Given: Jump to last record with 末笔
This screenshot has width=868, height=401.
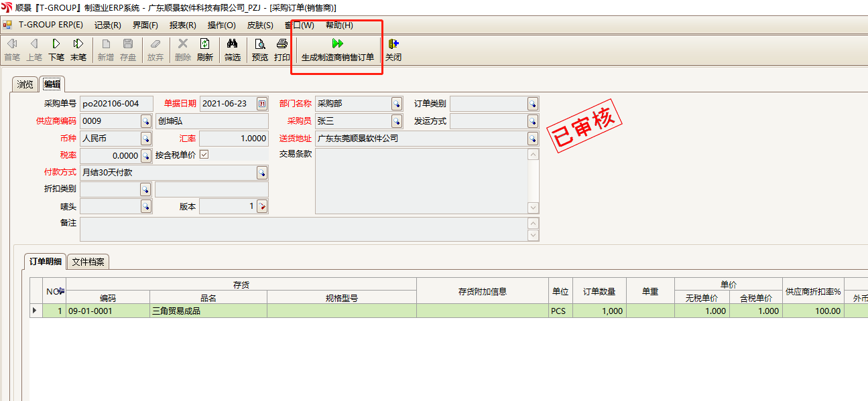Looking at the screenshot, I should coord(78,44).
